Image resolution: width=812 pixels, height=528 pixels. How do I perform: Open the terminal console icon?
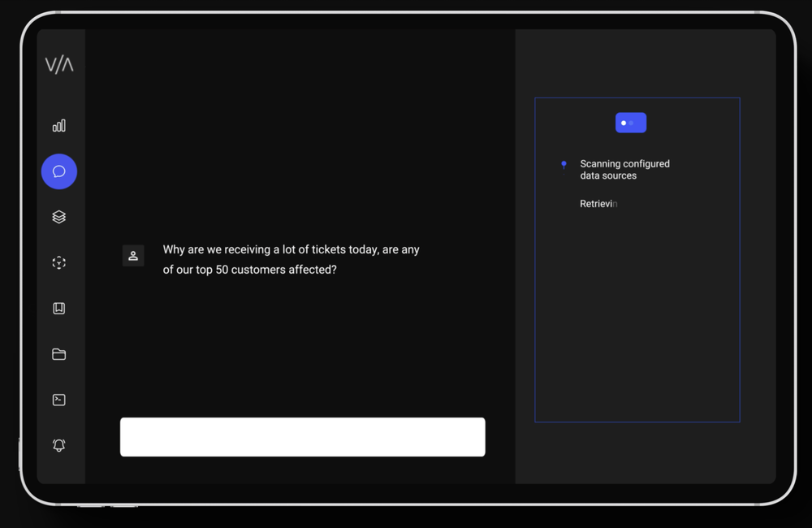click(x=59, y=400)
